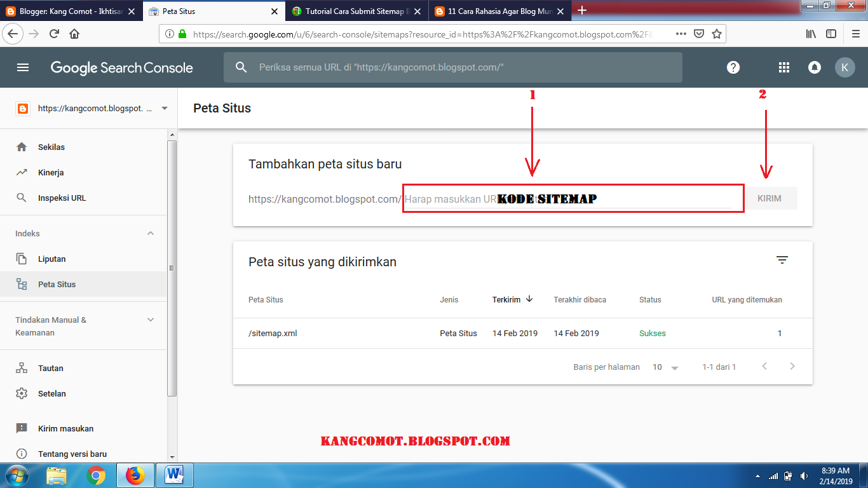Click the KIRIM submit button
The image size is (868, 488).
[770, 198]
